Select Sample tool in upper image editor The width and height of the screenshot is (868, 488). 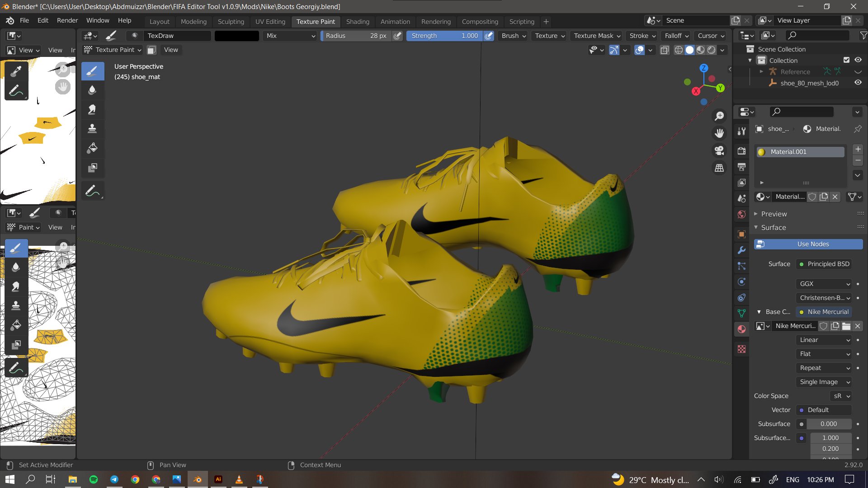[16, 71]
